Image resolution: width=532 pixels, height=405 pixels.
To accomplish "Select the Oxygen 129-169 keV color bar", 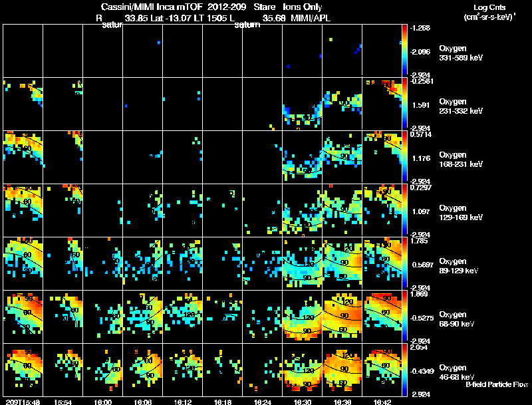I will 404,210.
